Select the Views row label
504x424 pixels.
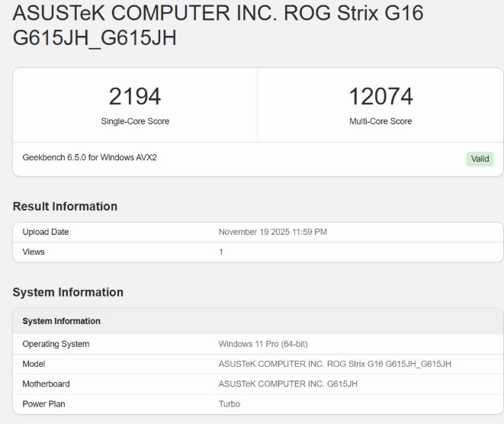(x=34, y=252)
